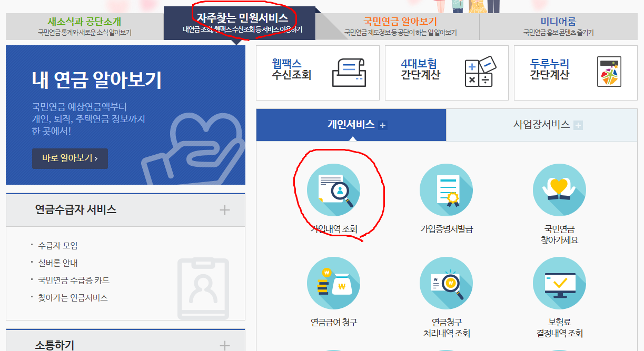
Task: Open the 연금급여 청구 money bag icon
Action: point(334,283)
